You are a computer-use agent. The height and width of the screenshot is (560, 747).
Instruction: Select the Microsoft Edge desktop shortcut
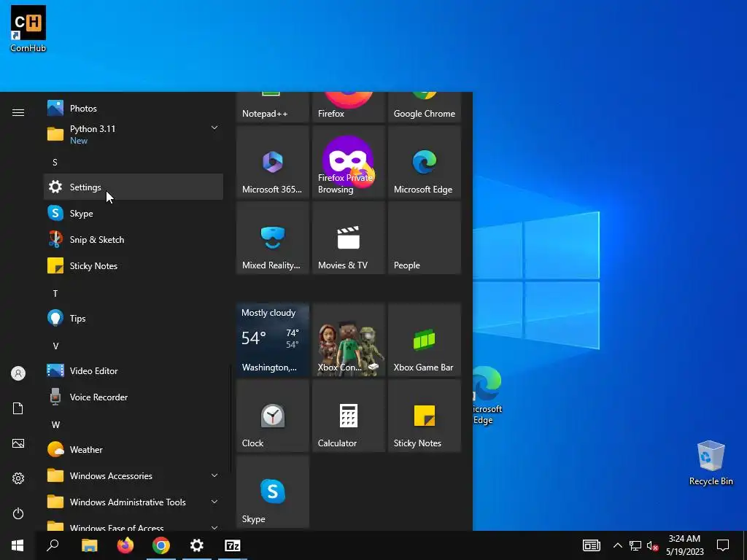click(x=486, y=395)
